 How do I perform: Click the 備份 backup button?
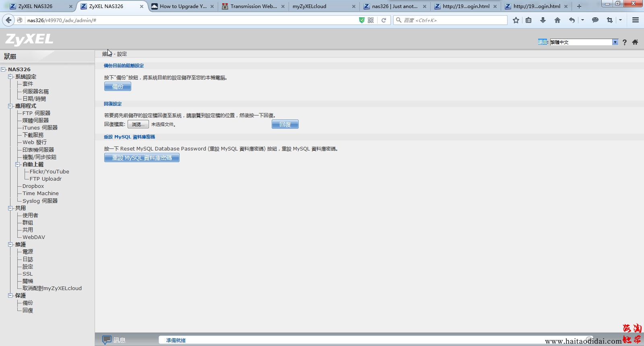pos(118,86)
